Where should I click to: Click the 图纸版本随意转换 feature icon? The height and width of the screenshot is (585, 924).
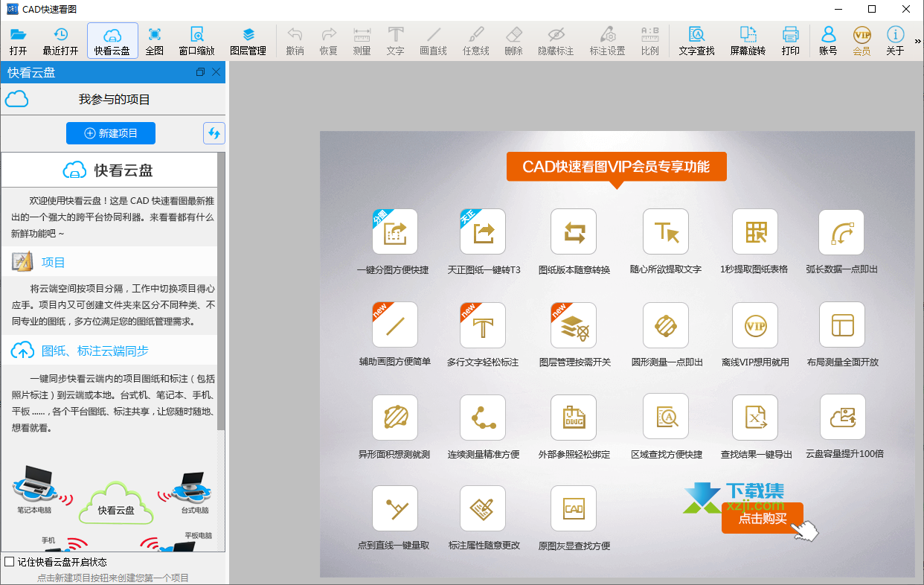pyautogui.click(x=574, y=231)
